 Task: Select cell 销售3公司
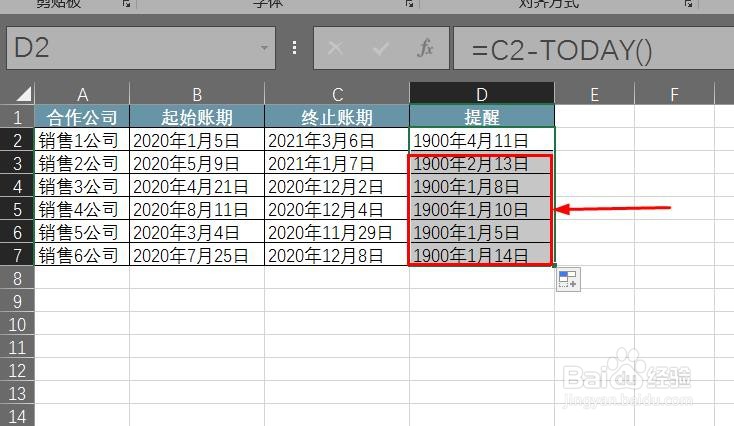pyautogui.click(x=82, y=185)
